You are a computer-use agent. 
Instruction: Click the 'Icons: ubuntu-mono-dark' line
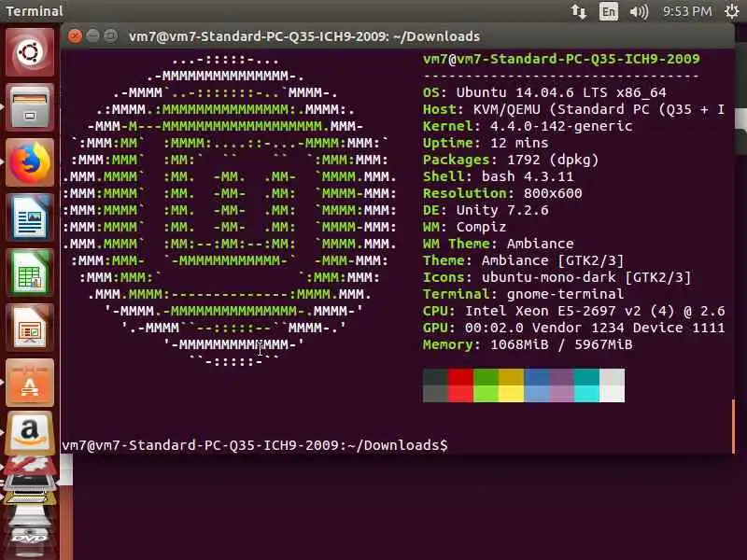(x=557, y=277)
